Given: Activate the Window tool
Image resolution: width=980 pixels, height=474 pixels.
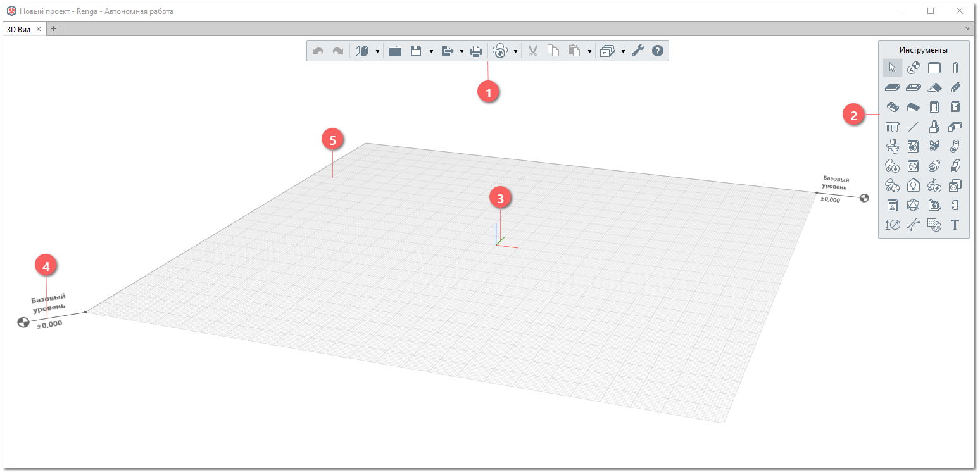Looking at the screenshot, I should coord(955,107).
